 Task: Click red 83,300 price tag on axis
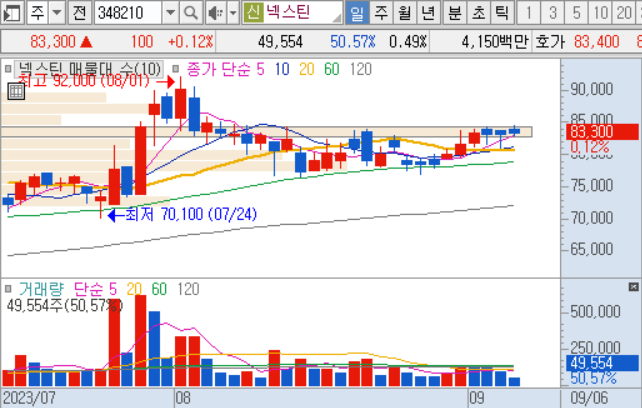(602, 132)
